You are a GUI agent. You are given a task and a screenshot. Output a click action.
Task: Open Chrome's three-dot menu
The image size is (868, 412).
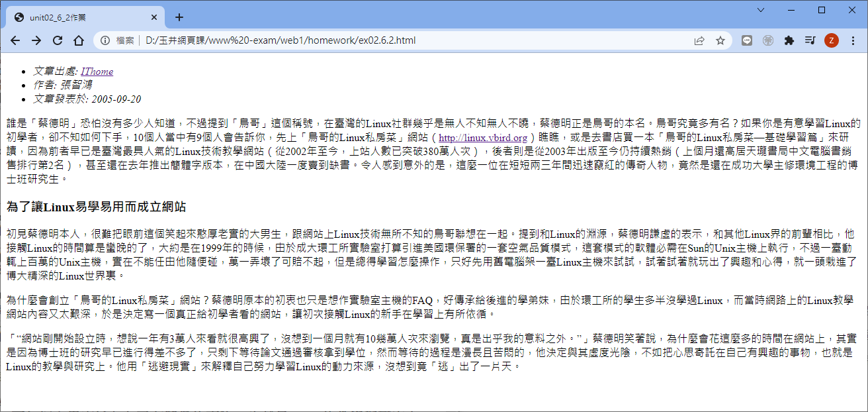(x=853, y=40)
